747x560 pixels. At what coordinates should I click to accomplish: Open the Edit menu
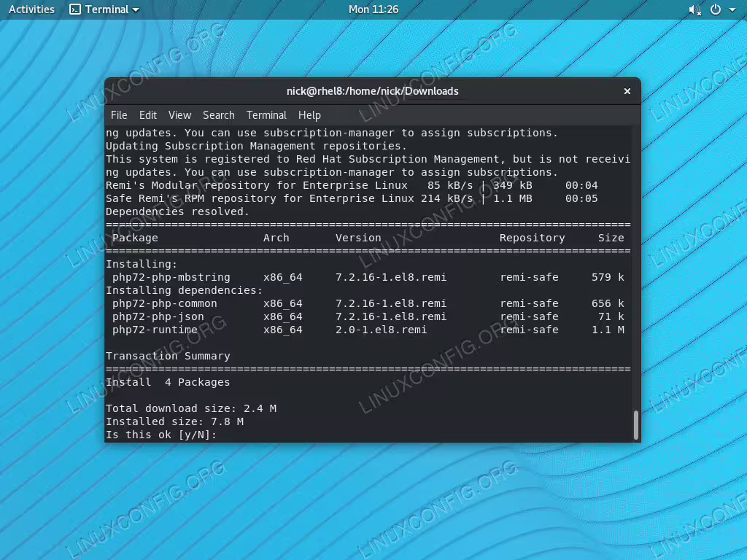click(x=147, y=115)
